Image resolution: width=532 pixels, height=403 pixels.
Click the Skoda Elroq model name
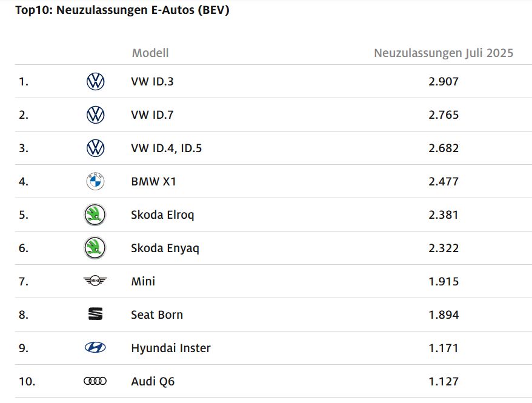coord(162,215)
